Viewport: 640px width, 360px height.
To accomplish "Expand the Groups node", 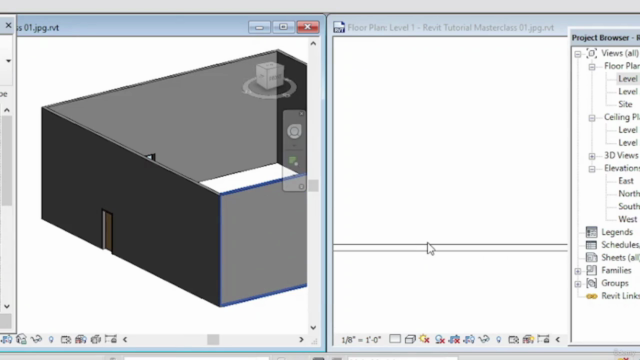I will click(578, 284).
